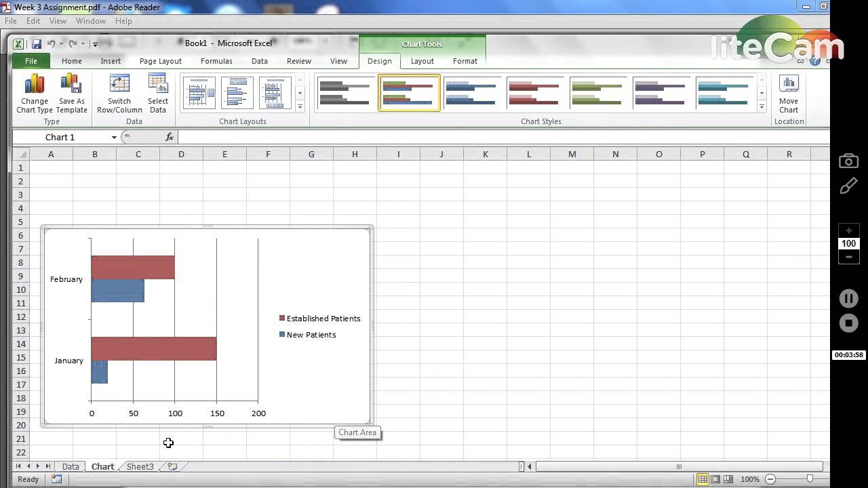Switch to the Data ribbon tab
This screenshot has height=488, width=868.
(x=260, y=61)
